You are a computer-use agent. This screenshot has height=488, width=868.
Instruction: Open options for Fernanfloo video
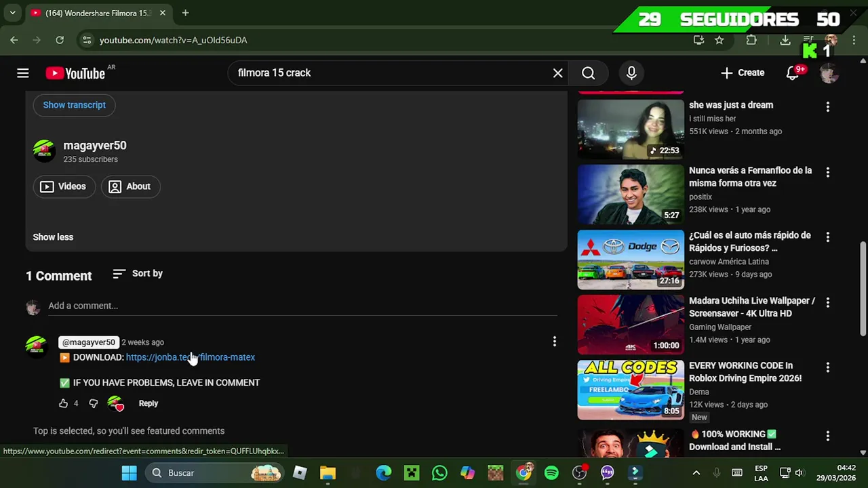click(827, 172)
